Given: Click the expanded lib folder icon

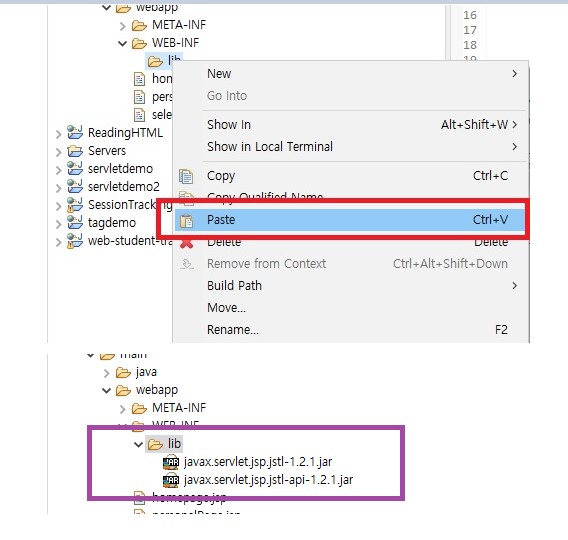Looking at the screenshot, I should pyautogui.click(x=155, y=444).
